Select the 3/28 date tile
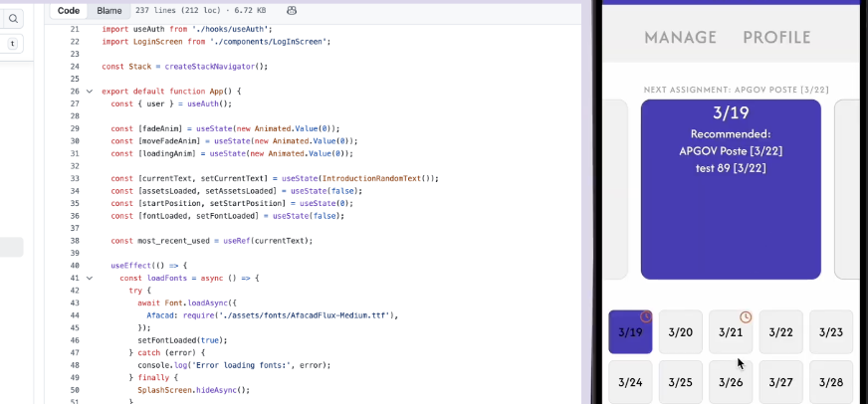868x404 pixels. click(831, 382)
